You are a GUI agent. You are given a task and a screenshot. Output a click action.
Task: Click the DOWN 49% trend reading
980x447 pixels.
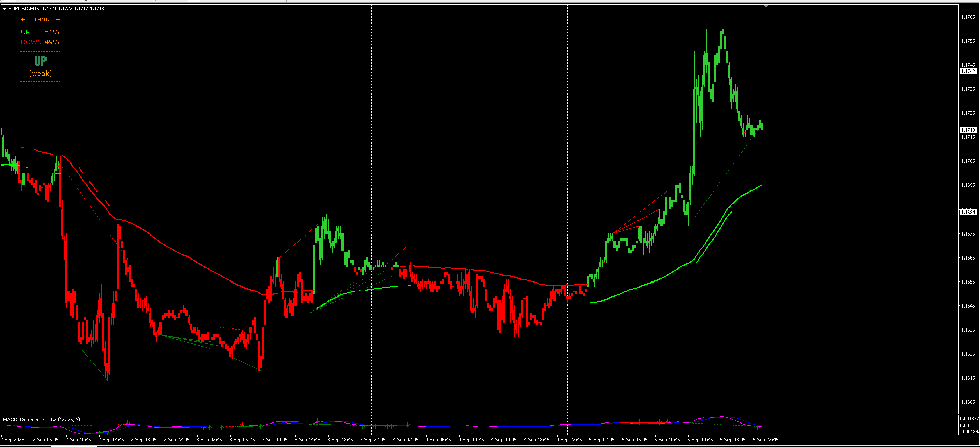[x=40, y=42]
